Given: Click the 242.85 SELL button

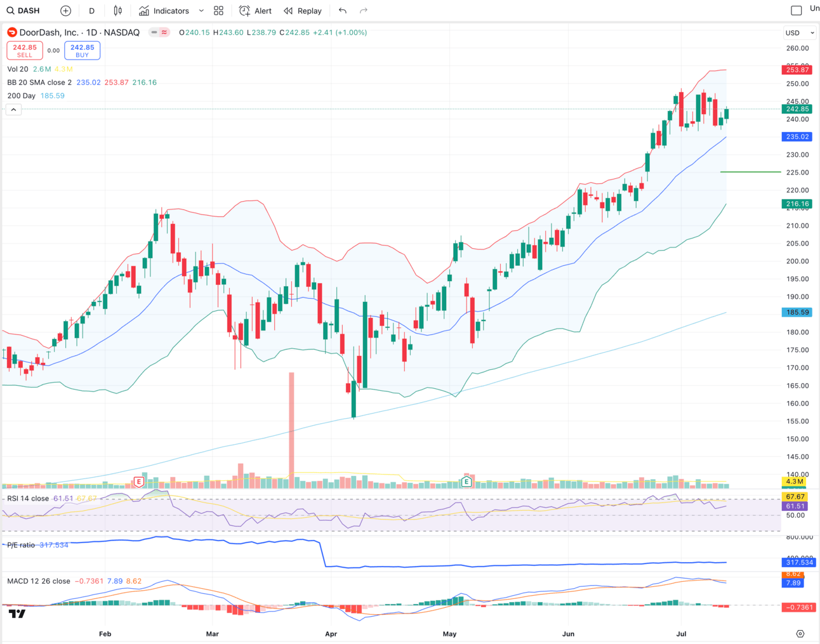Looking at the screenshot, I should coord(25,51).
